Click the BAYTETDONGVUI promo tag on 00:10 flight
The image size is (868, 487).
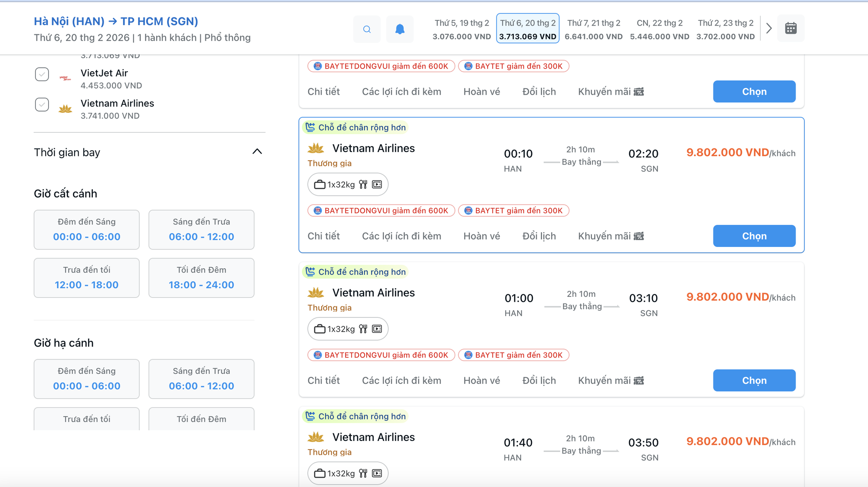click(381, 211)
